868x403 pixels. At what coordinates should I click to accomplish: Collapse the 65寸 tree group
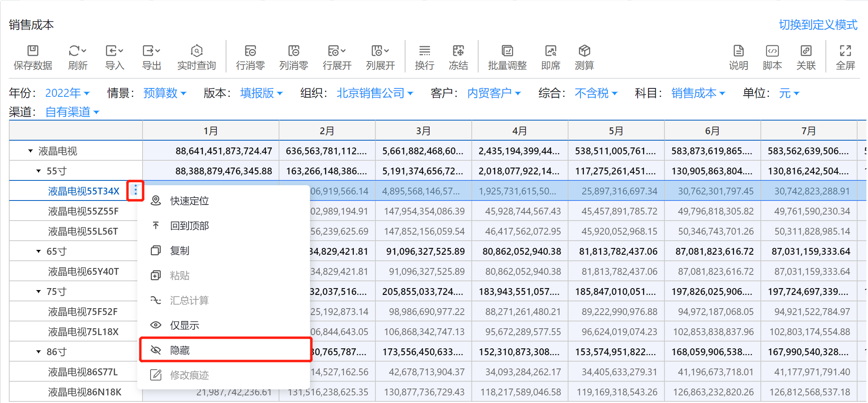(39, 252)
